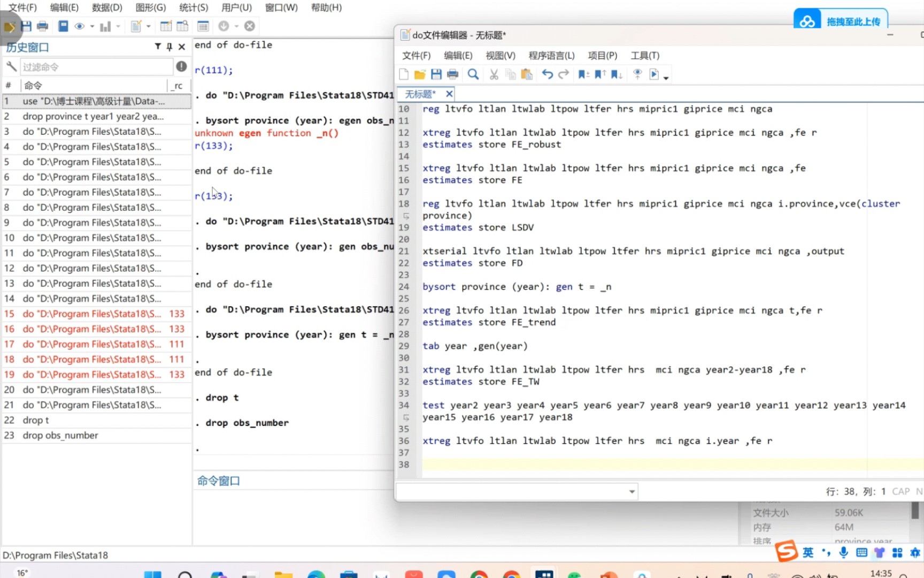The image size is (924, 578).
Task: Click the bar chart Graph icon
Action: coord(105,26)
